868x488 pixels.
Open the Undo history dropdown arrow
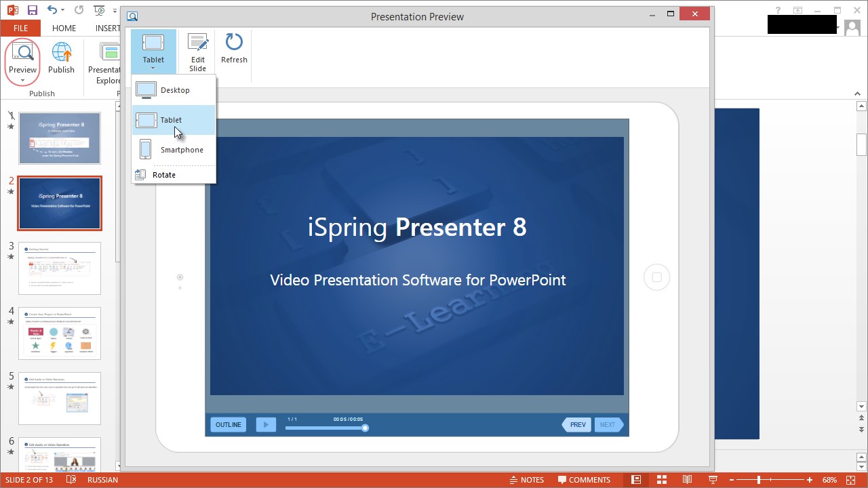pos(62,11)
